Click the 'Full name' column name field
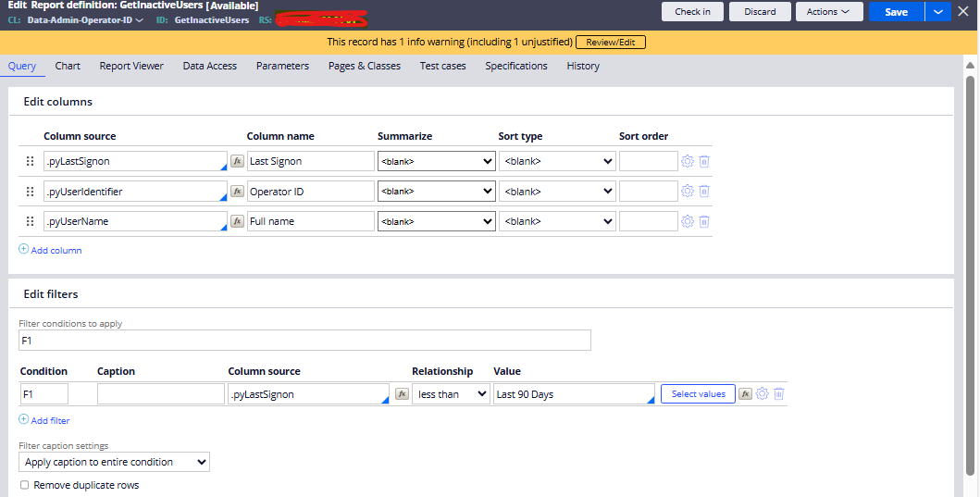This screenshot has height=497, width=980. point(311,221)
